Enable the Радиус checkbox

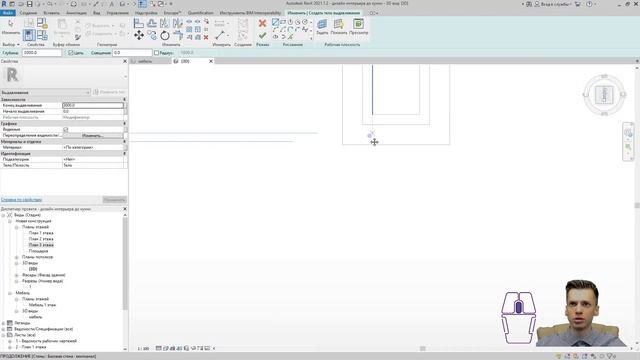[x=156, y=53]
